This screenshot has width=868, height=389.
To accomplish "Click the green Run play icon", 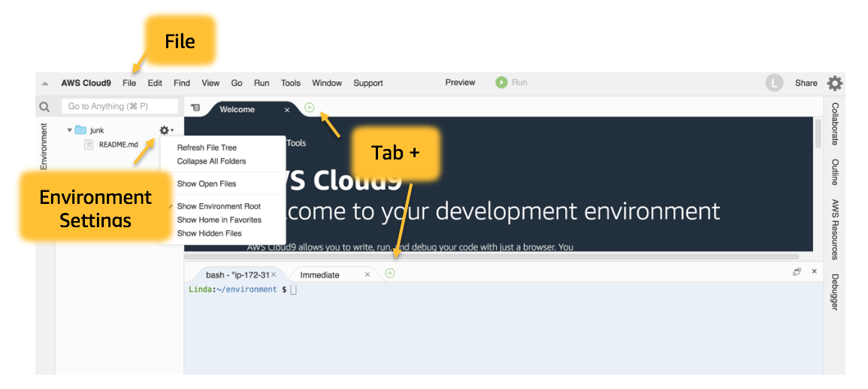I will (501, 83).
